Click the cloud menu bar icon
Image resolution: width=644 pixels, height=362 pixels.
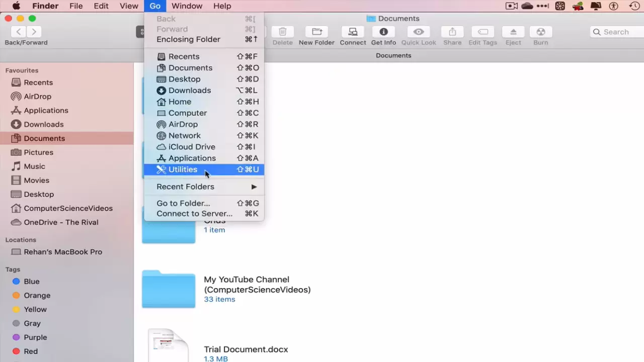(527, 6)
